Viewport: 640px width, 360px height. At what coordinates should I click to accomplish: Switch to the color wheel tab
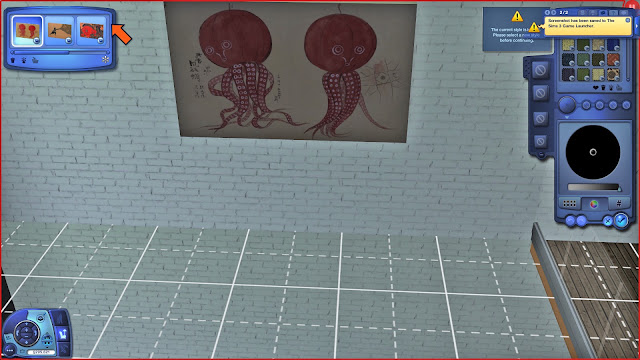pyautogui.click(x=594, y=204)
